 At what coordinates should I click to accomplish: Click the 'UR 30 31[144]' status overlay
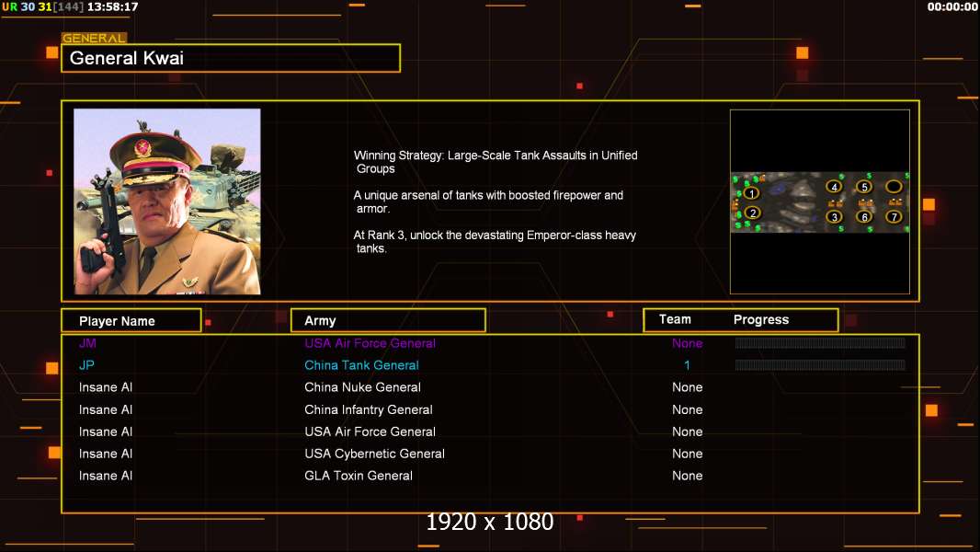coord(42,6)
